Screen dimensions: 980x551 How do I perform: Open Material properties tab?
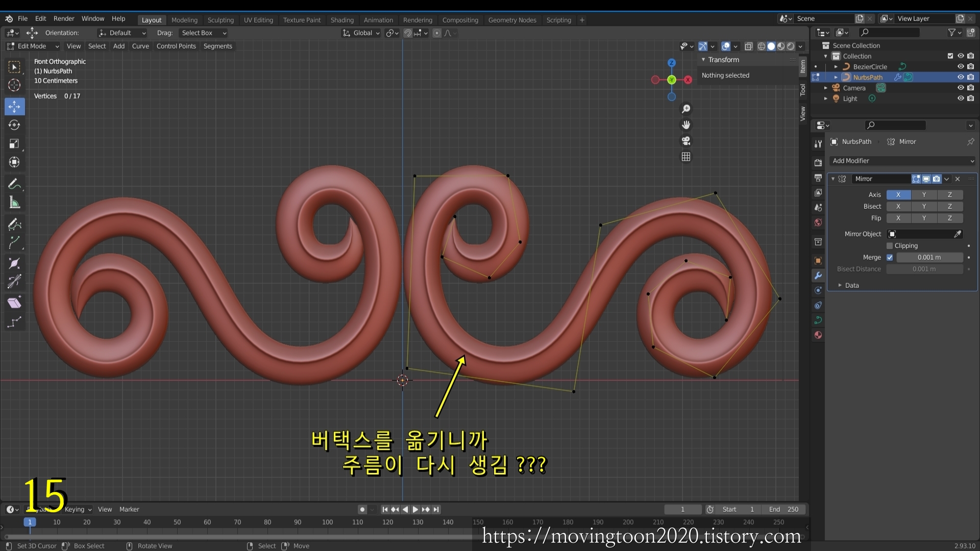[x=818, y=335]
